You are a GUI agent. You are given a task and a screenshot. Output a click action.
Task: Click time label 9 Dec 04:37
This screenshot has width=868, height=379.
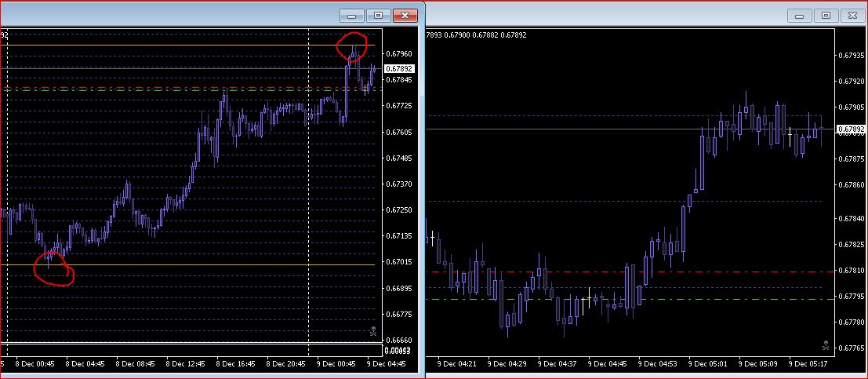[x=557, y=365]
